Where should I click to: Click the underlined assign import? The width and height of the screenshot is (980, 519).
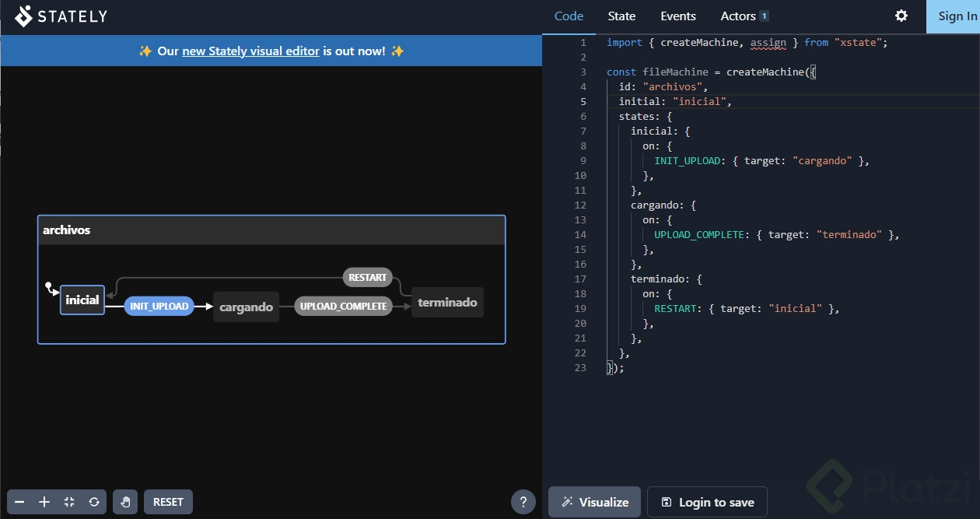point(768,42)
